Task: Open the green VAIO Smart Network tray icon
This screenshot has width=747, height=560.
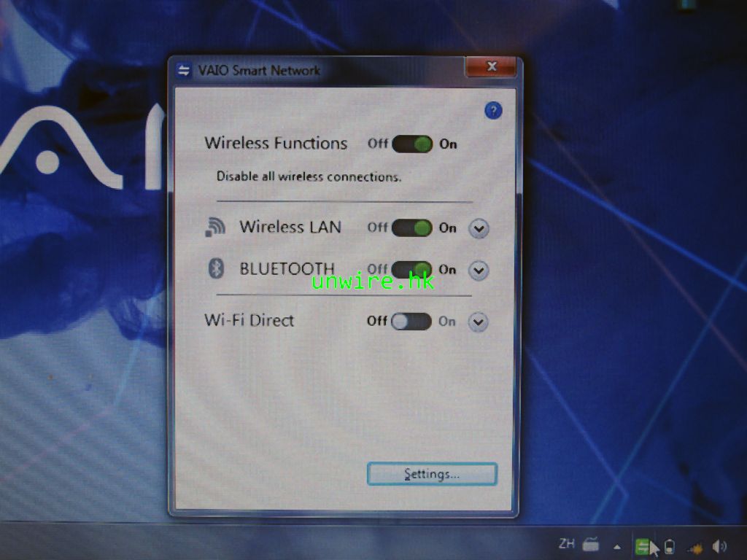Action: click(x=643, y=546)
